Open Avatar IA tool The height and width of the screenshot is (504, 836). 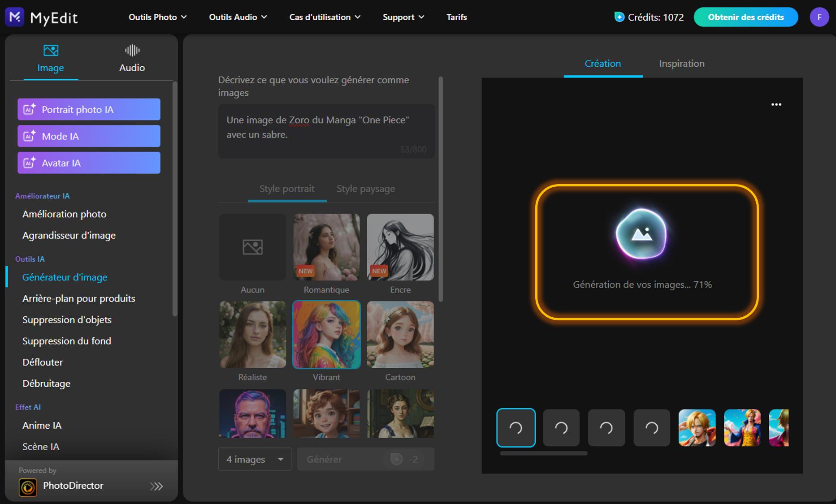(x=89, y=163)
